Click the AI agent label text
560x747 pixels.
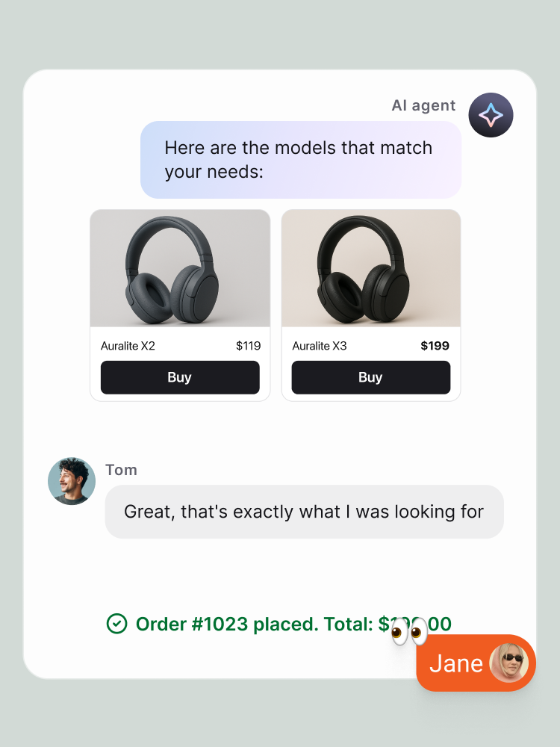coord(423,105)
